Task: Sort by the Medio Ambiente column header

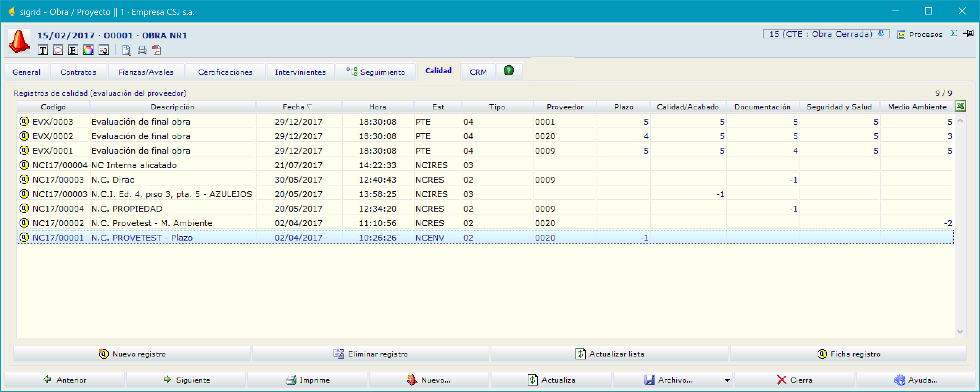Action: [x=917, y=107]
